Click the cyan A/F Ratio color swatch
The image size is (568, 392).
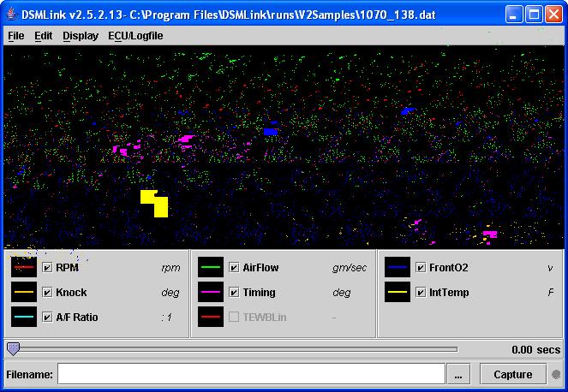click(24, 317)
